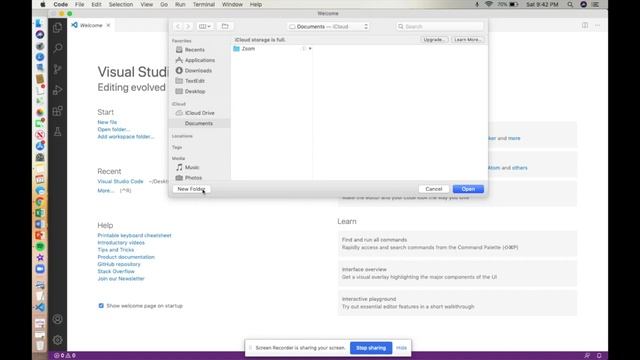
Task: Close the Welcome tab
Action: pos(108,25)
